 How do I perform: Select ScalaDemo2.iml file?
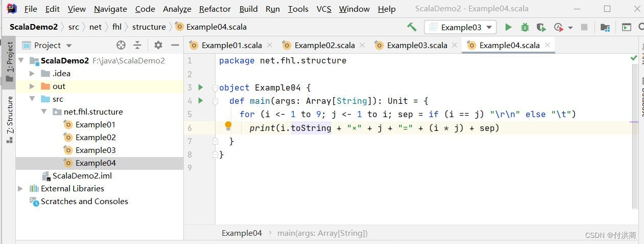tap(82, 175)
